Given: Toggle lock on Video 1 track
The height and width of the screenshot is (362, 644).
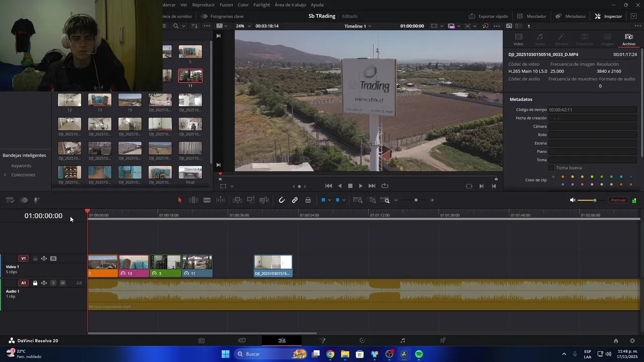Looking at the screenshot, I should tap(35, 258).
